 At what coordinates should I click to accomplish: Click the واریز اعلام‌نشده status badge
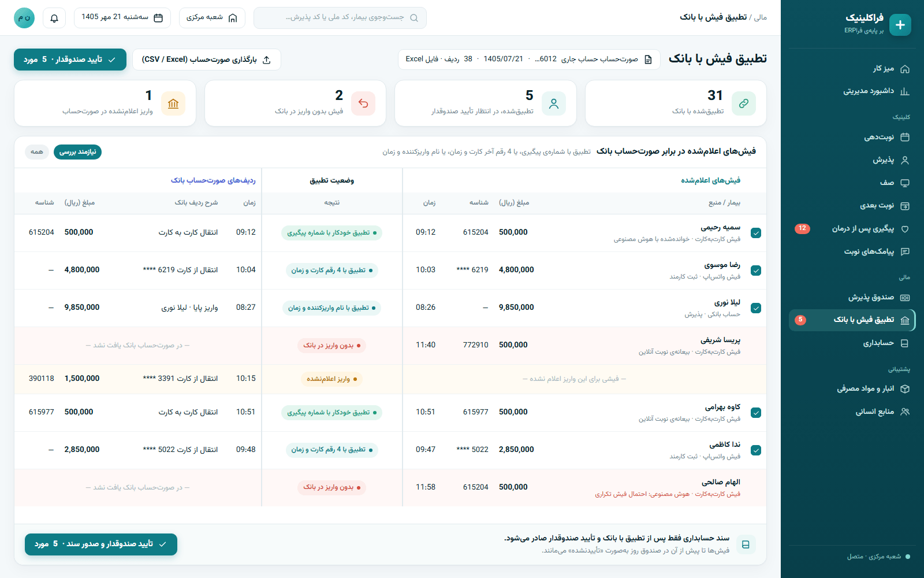coord(332,379)
